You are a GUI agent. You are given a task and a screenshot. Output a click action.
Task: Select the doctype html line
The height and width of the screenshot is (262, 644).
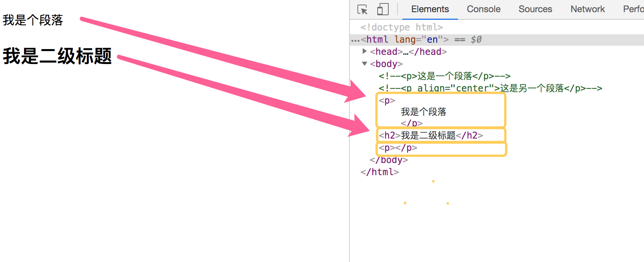click(x=402, y=27)
